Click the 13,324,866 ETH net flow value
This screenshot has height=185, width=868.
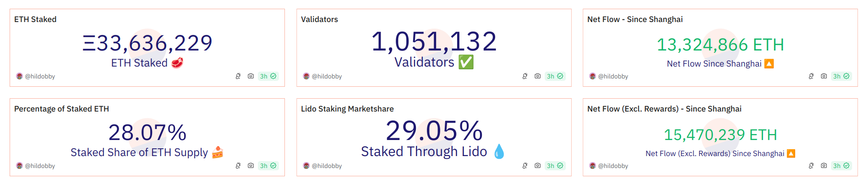[720, 45]
